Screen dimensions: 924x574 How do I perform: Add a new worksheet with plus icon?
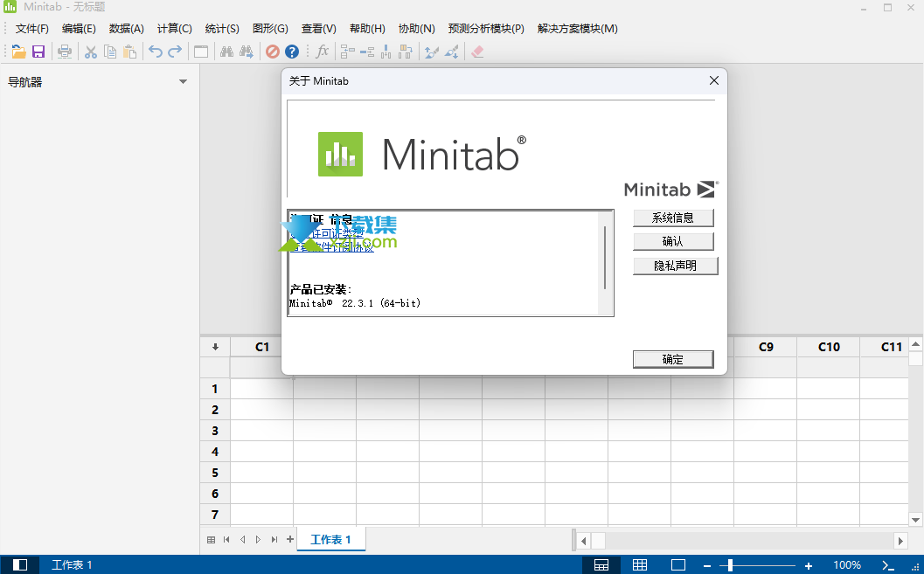[290, 539]
